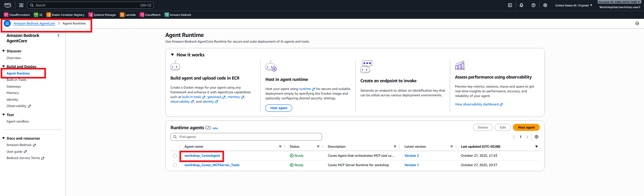Click the orange Host agent button
This screenshot has width=644, height=196.
[x=526, y=128]
